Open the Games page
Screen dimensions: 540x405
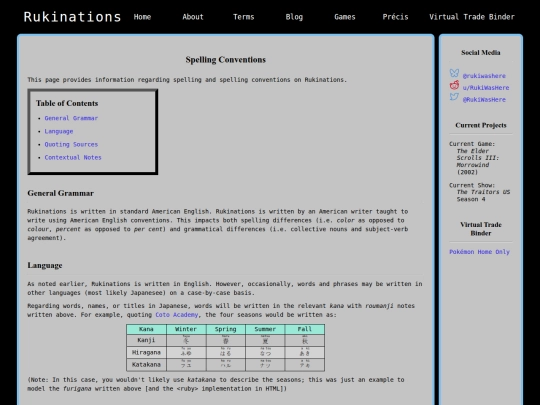345,17
